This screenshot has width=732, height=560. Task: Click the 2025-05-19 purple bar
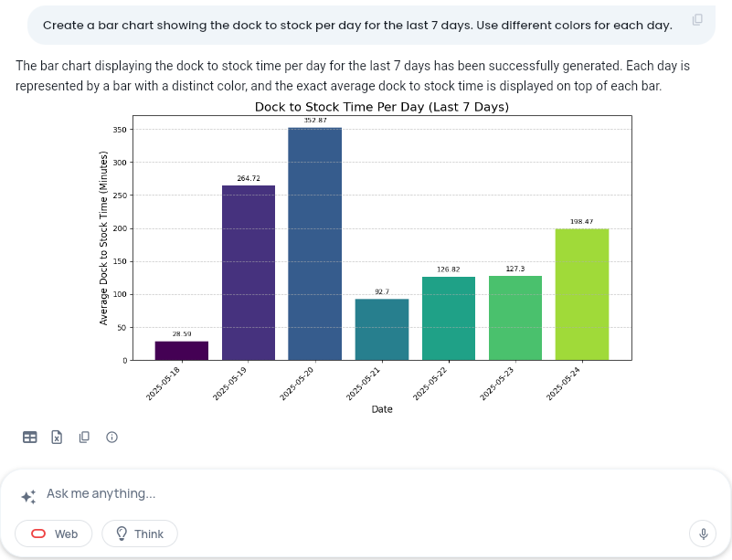[x=249, y=273]
